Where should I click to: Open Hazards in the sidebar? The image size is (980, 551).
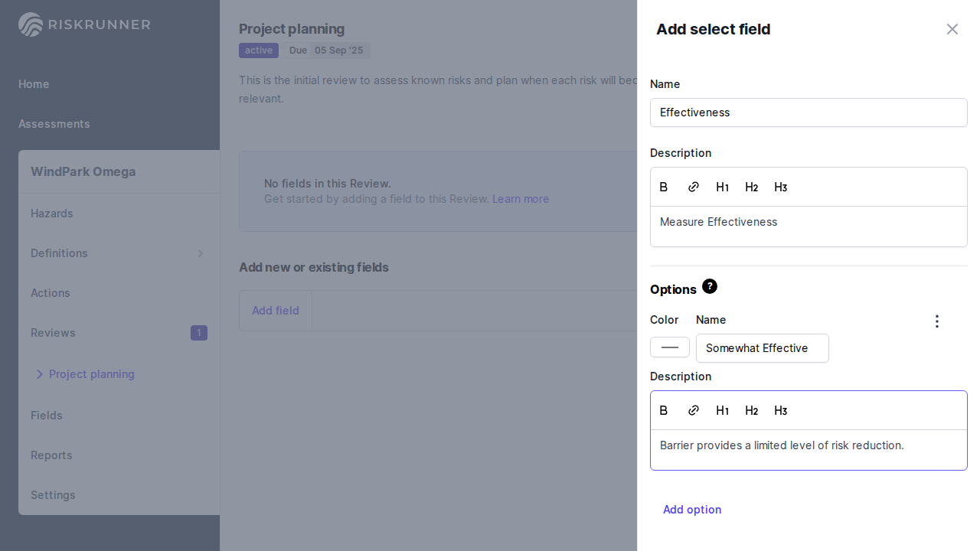click(x=52, y=214)
